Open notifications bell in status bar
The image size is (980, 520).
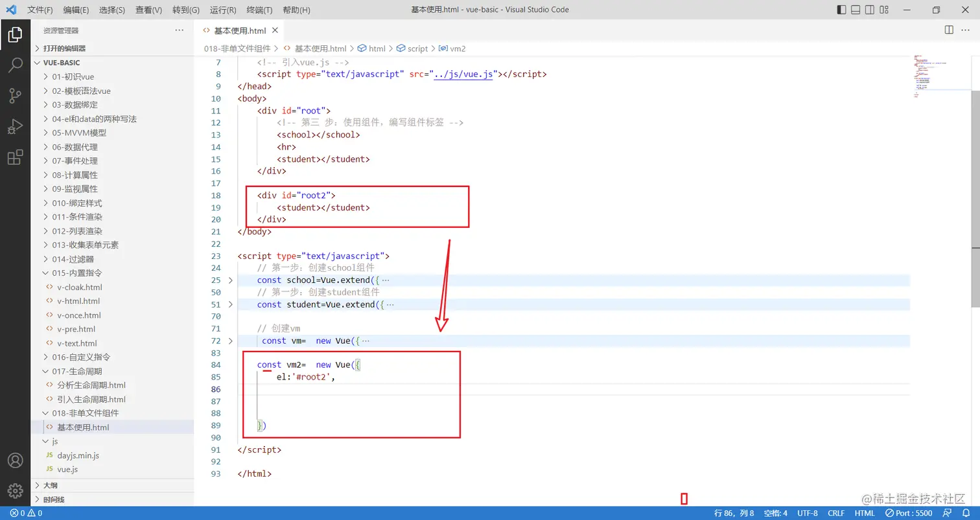[965, 513]
